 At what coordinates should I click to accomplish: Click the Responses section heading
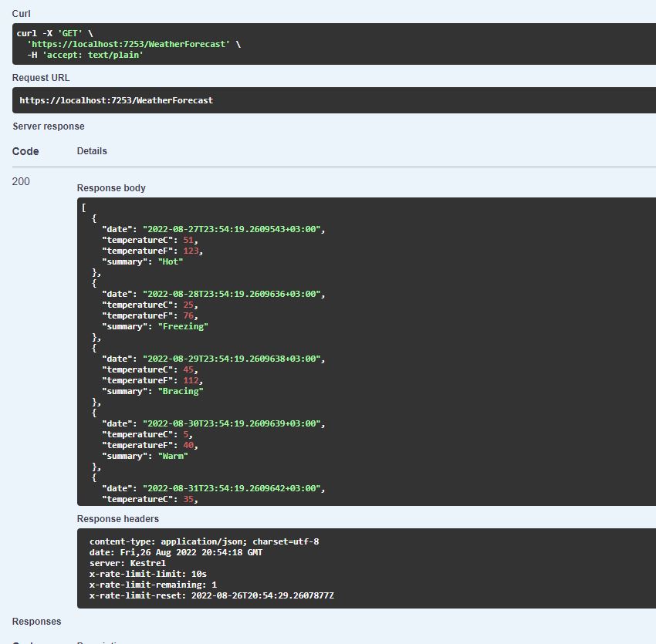[x=36, y=622]
